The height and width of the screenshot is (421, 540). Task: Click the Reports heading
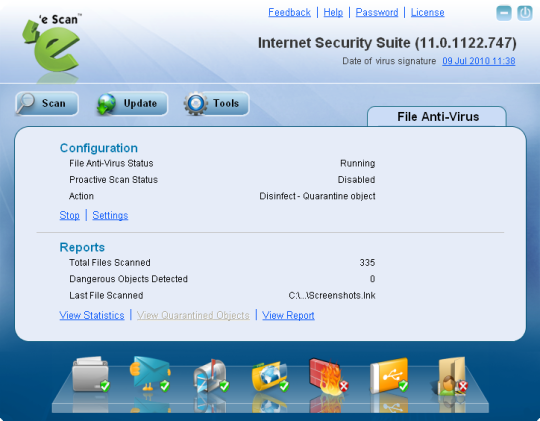pyautogui.click(x=82, y=247)
